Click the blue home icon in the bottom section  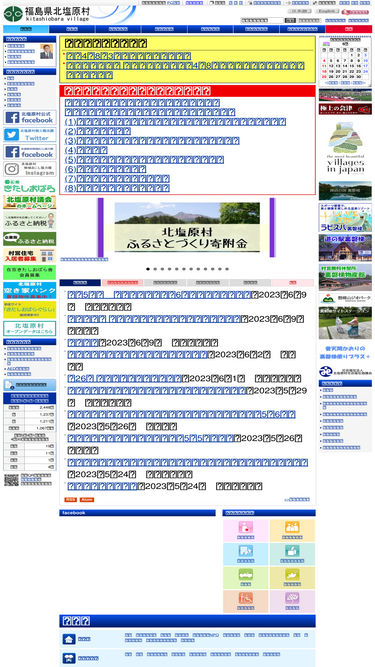69,639
